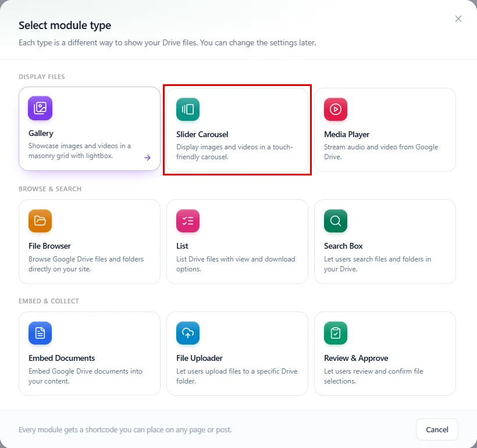The image size is (477, 448).
Task: Click the BROWSE & SEARCH section heading
Action: tap(50, 189)
